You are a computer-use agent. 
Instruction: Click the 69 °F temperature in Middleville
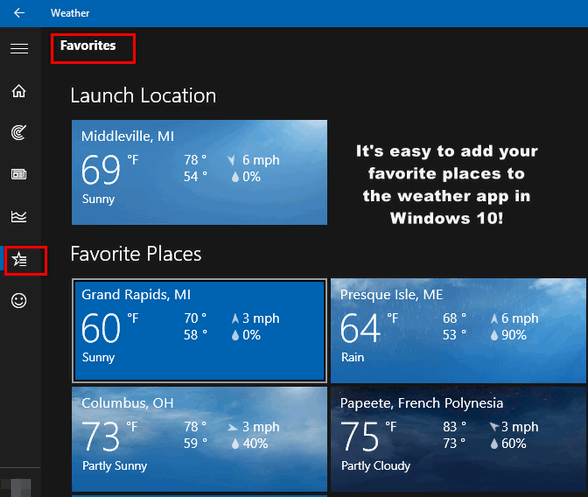110,170
